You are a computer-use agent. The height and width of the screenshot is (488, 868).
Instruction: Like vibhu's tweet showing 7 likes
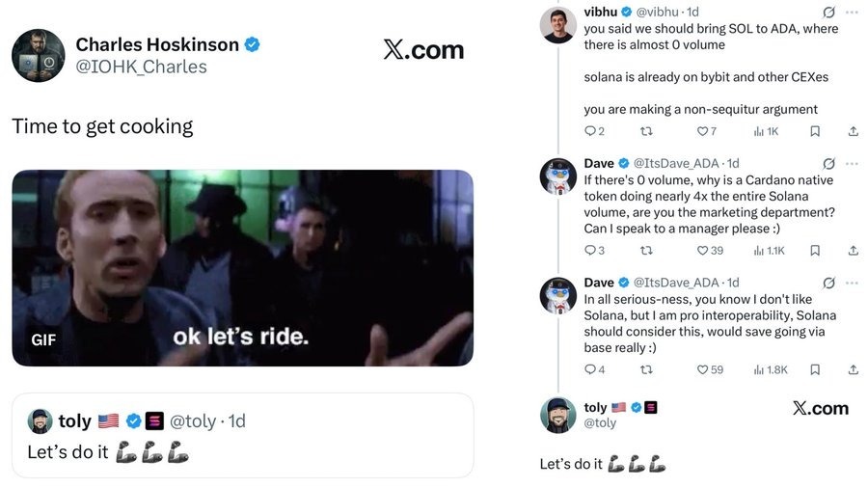(x=701, y=131)
